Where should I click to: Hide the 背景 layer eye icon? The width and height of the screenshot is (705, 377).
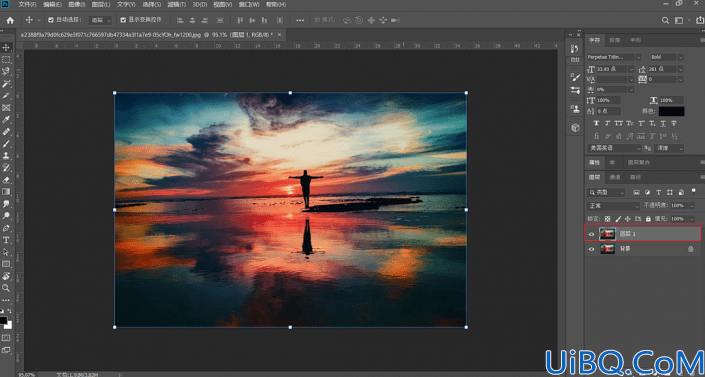[591, 249]
